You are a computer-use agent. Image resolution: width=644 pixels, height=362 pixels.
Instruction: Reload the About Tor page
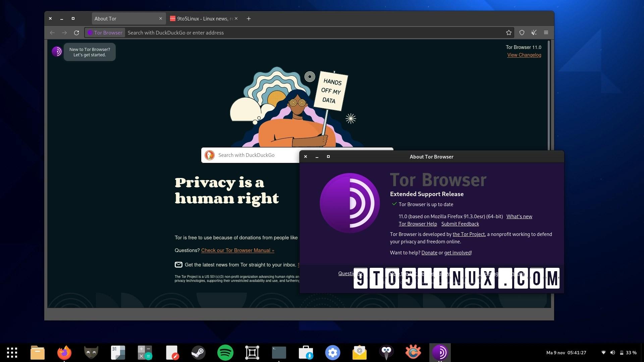[76, 33]
